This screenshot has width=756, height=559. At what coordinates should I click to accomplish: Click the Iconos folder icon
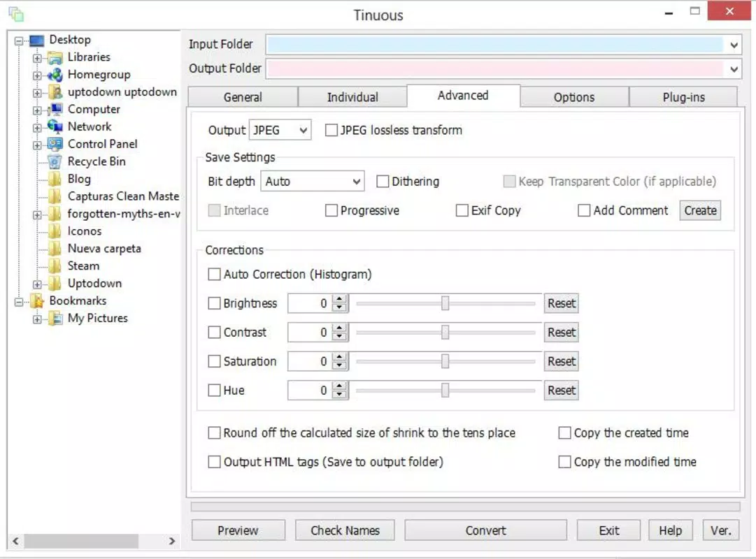click(55, 231)
